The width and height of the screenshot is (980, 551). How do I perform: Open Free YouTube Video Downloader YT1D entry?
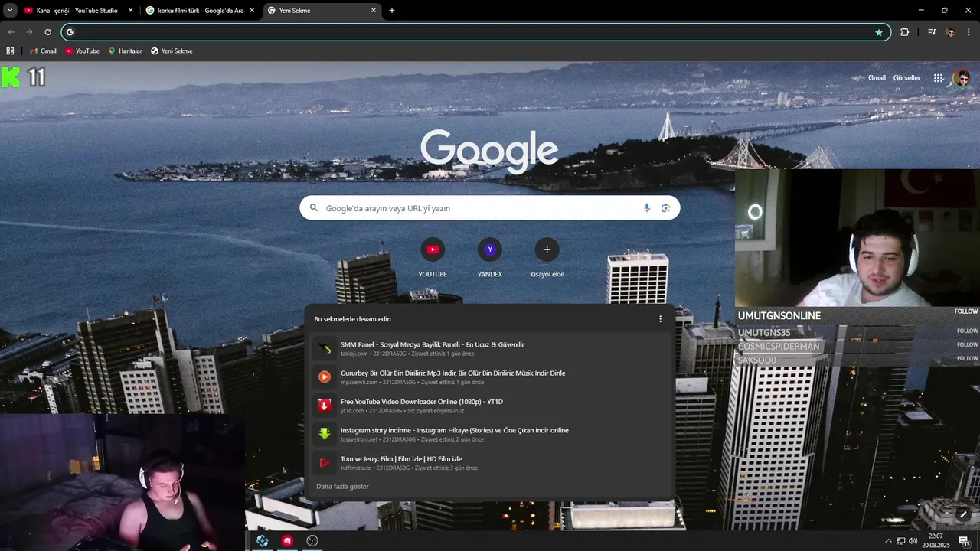coord(490,406)
